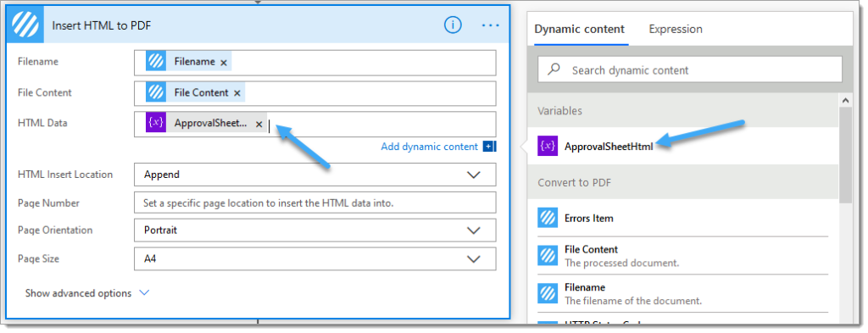Open the info icon in action header

pyautogui.click(x=453, y=25)
